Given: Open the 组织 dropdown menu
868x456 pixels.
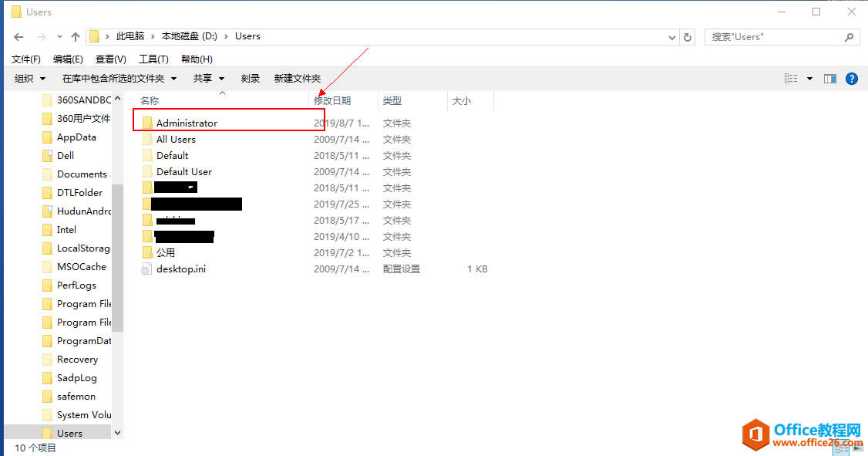Looking at the screenshot, I should tap(30, 79).
